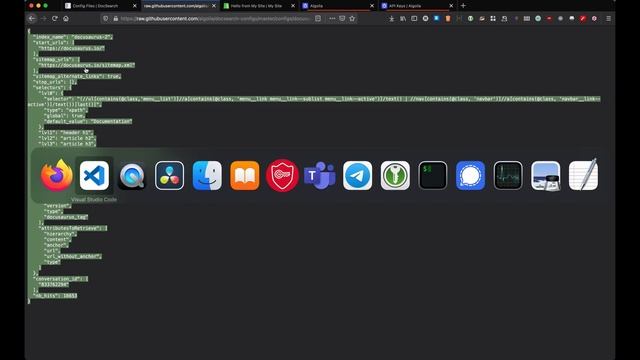Select Visual Studio Code in app switcher

[94, 176]
